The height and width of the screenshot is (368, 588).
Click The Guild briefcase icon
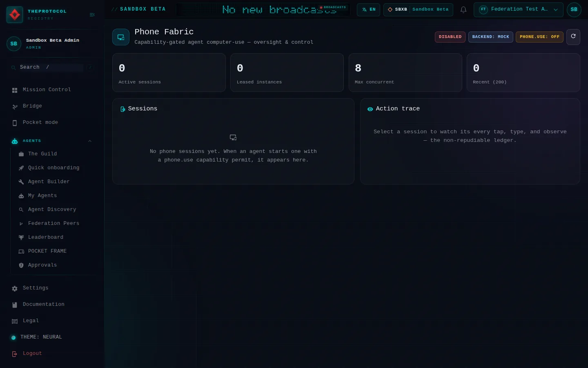click(21, 154)
